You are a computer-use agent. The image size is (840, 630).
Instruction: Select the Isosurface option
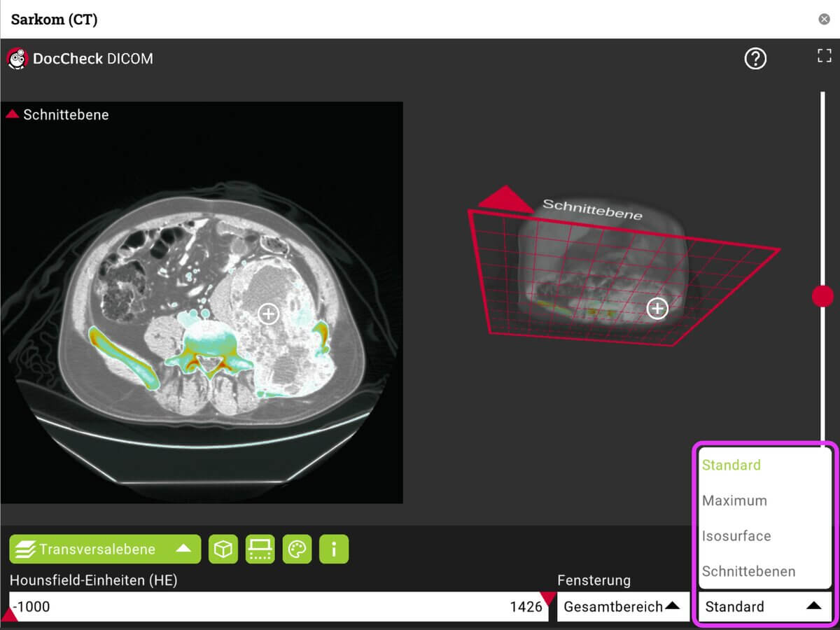734,535
